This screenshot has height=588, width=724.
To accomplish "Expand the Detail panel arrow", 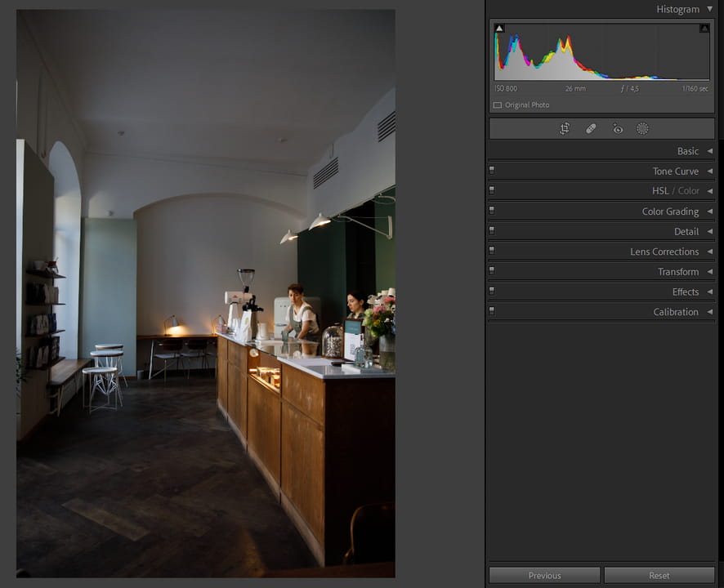I will click(x=709, y=231).
